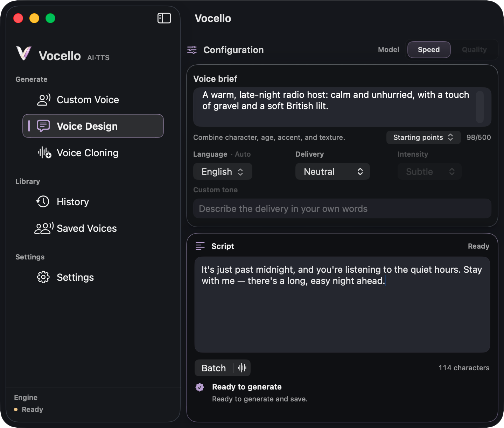Click the Model label

coord(388,50)
